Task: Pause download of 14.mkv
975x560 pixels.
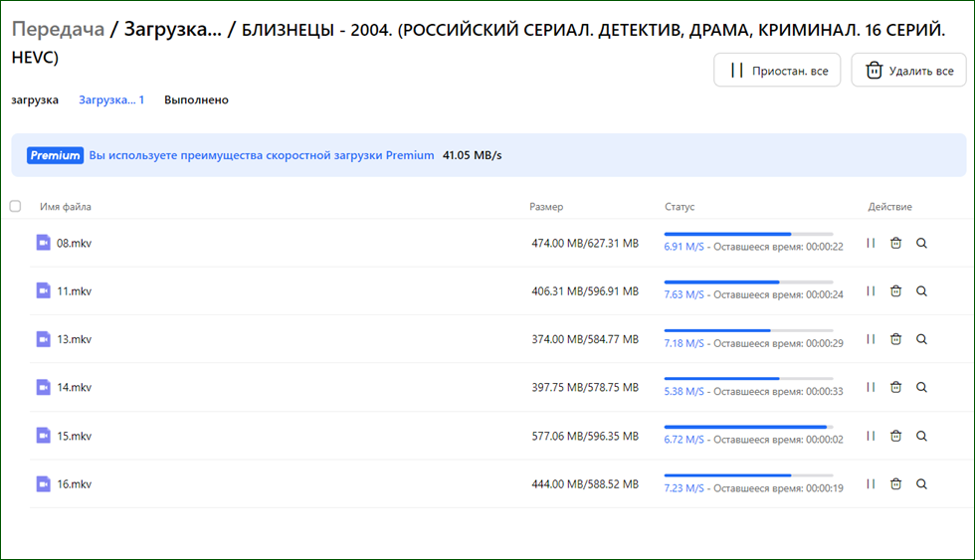Action: coord(871,387)
